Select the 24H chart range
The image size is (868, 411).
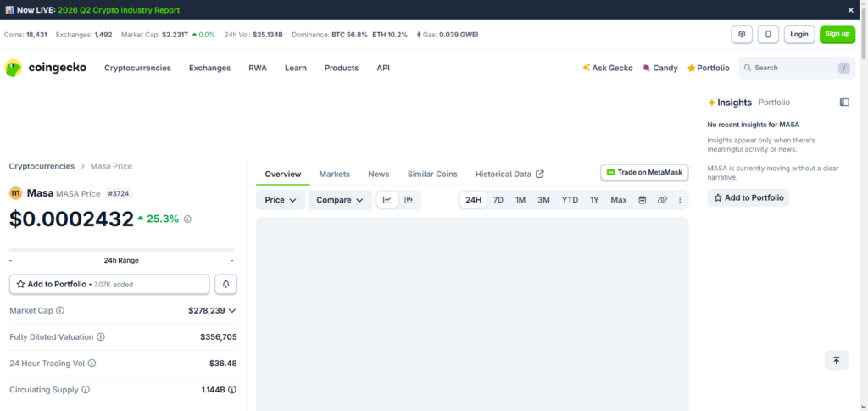(x=473, y=200)
